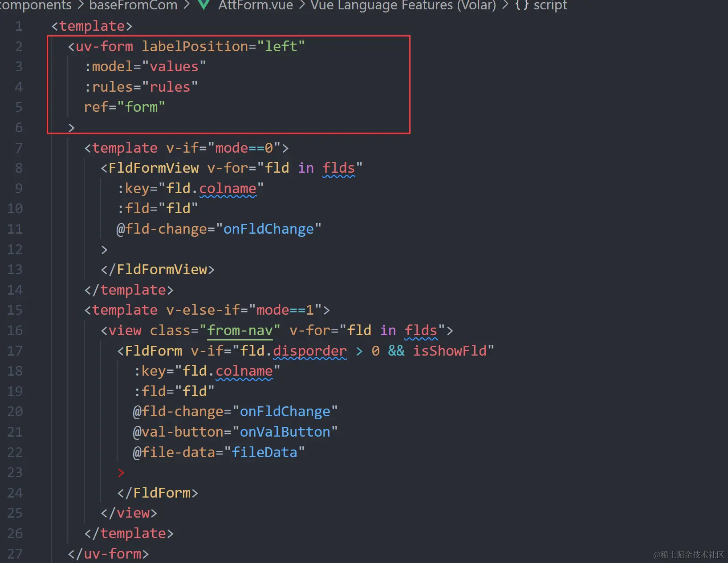Click v-if="mode==0" directive on line 7
Screen dimensions: 728x563
[224, 148]
